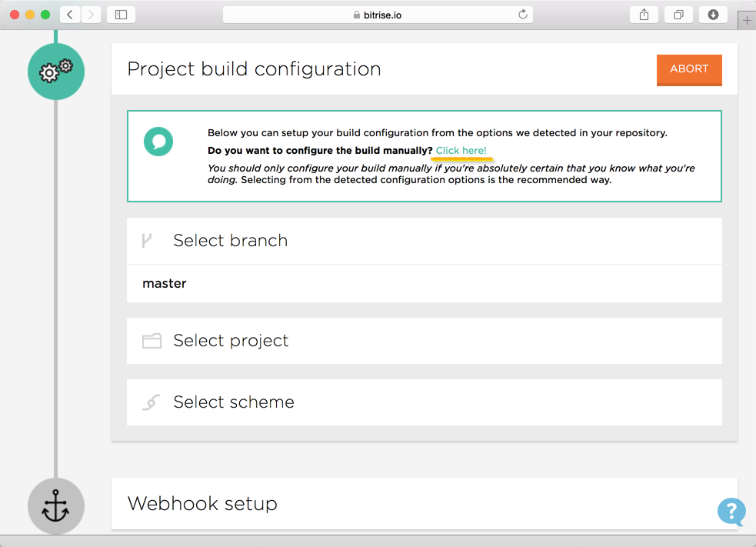Viewport: 756px width, 547px height.
Task: Go back using Safari's back arrow
Action: point(68,13)
